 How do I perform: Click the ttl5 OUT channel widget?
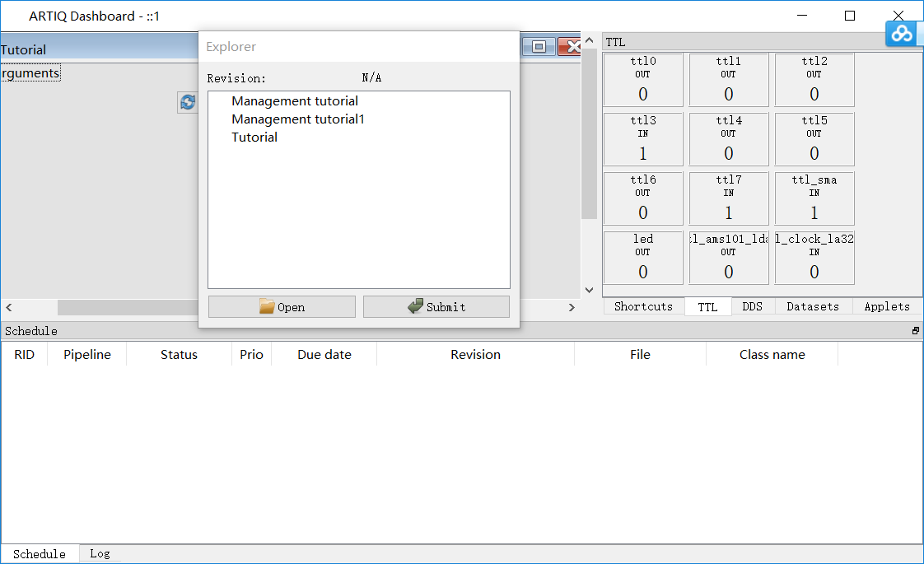[x=814, y=139]
